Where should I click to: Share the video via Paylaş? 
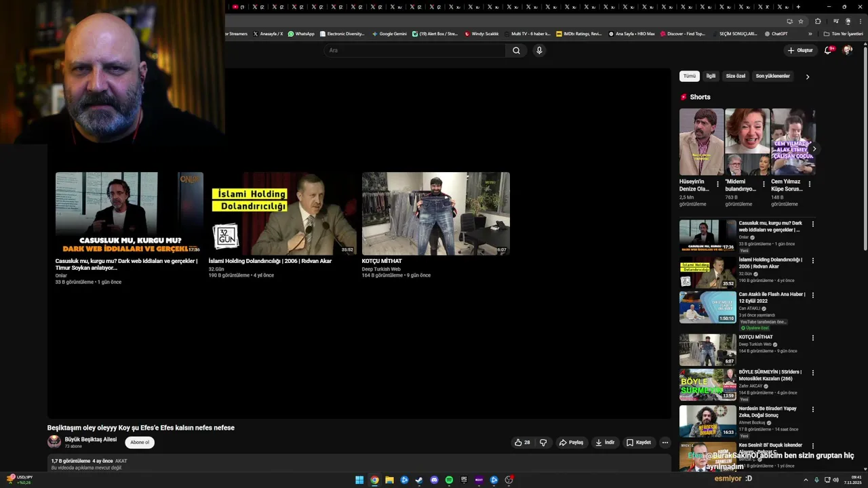(571, 443)
